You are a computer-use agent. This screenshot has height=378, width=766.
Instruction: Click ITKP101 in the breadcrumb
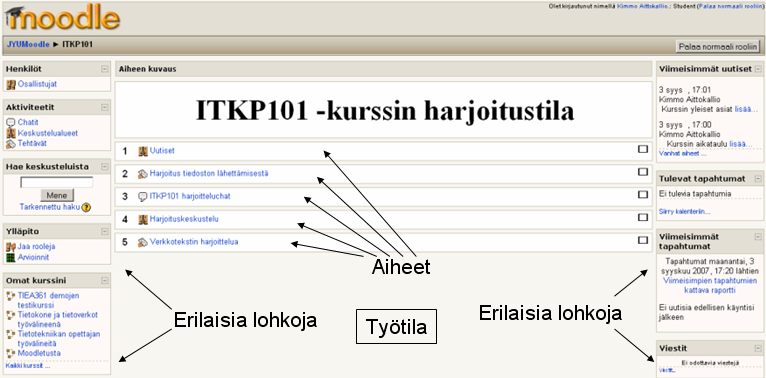pos(77,44)
